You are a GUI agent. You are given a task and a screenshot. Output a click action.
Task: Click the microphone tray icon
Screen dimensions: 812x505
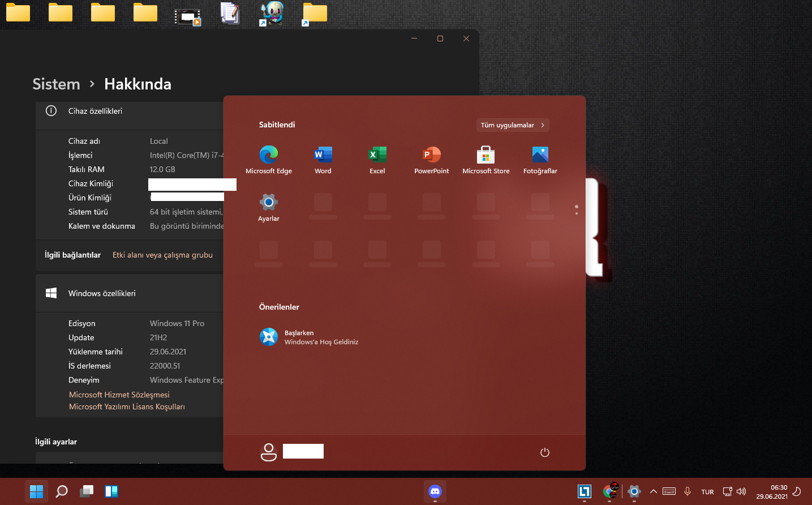688,491
